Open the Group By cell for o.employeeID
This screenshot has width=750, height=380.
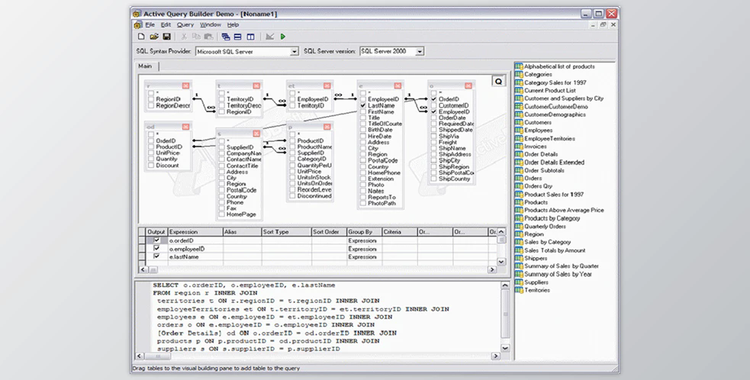pyautogui.click(x=364, y=249)
